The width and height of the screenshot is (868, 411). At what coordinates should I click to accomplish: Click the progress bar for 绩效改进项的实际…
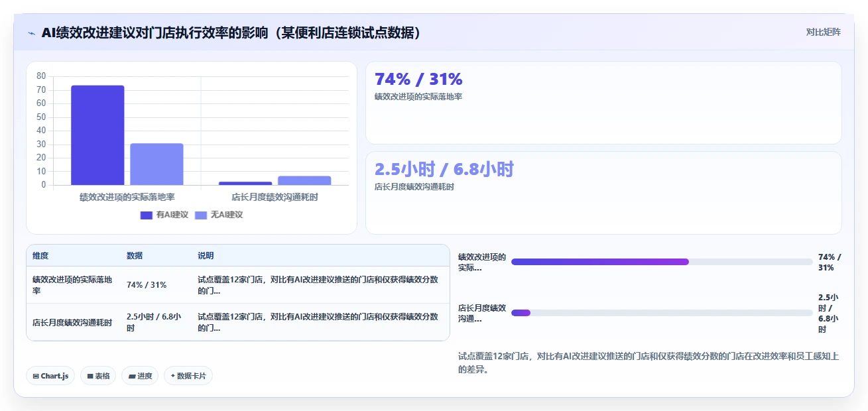(662, 262)
